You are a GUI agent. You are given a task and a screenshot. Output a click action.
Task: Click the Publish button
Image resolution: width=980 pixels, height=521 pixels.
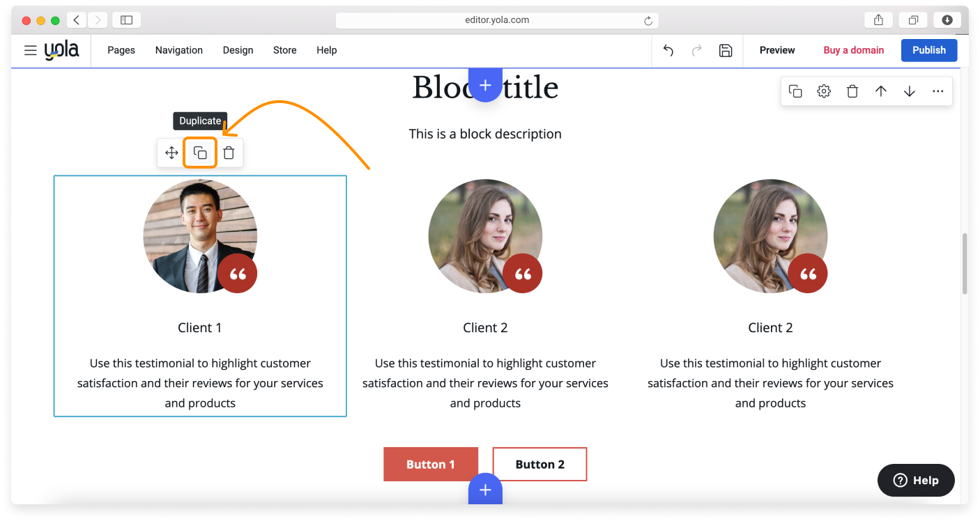coord(928,50)
